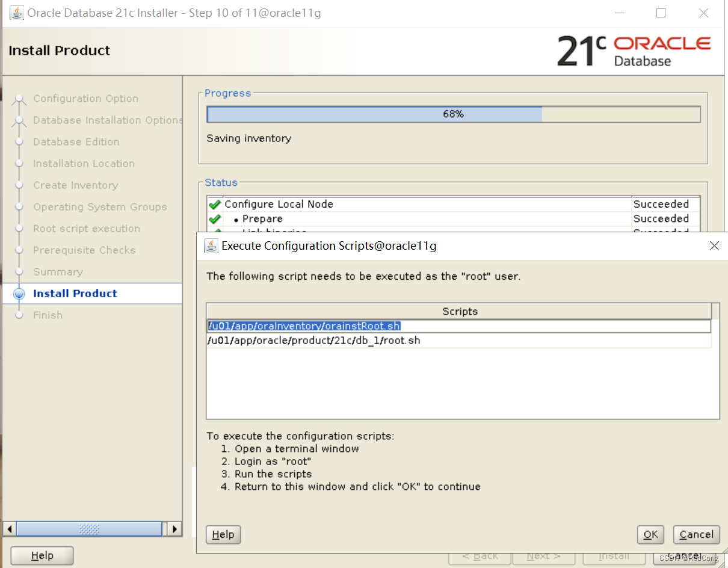728x568 pixels.
Task: Select Installation Location step
Action: pos(84,164)
